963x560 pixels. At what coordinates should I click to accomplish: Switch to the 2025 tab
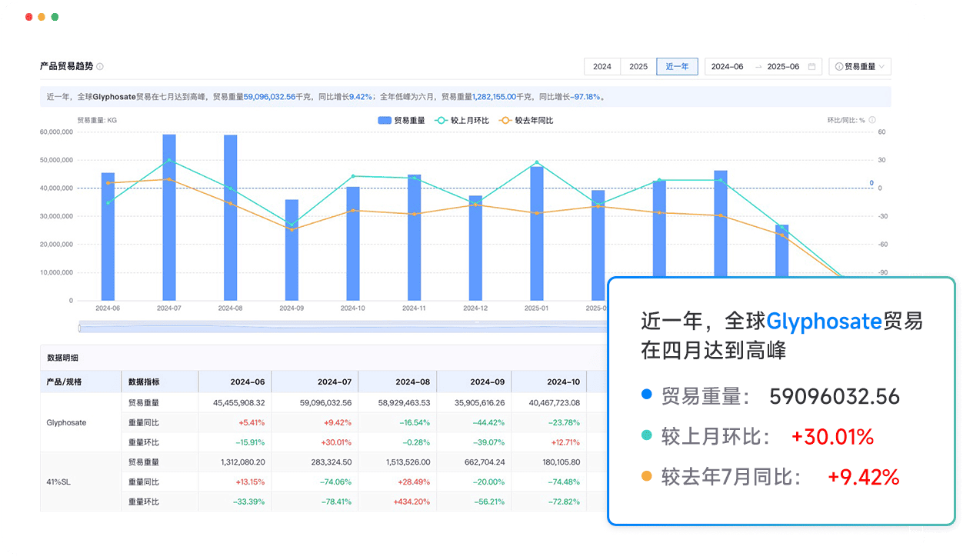[x=638, y=66]
